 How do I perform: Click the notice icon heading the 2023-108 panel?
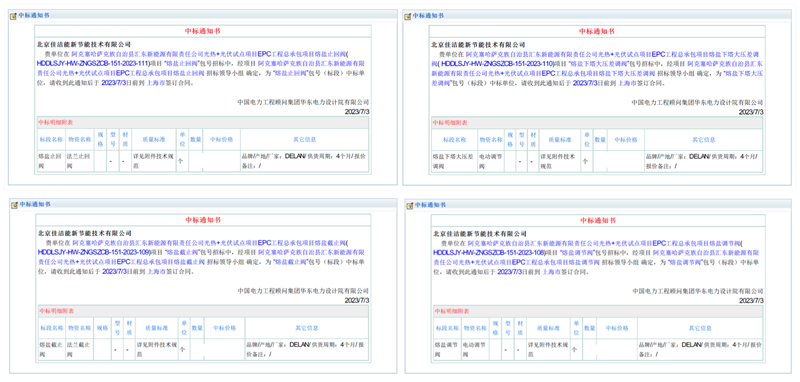point(409,205)
